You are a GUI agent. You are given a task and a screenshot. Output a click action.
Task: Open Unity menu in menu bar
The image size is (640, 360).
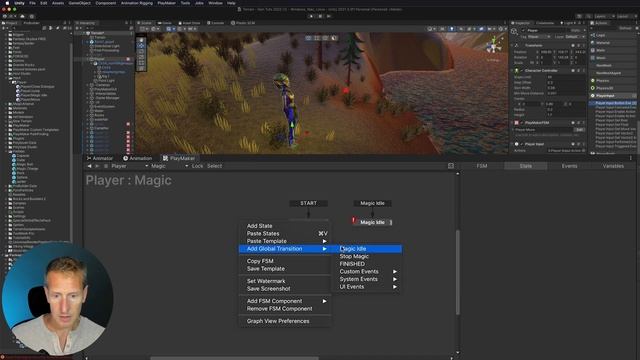[x=19, y=3]
